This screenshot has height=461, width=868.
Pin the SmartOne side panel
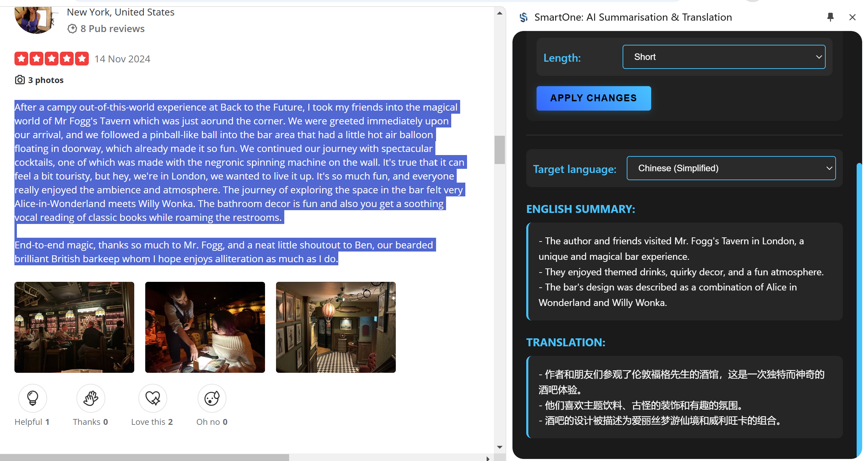tap(830, 17)
